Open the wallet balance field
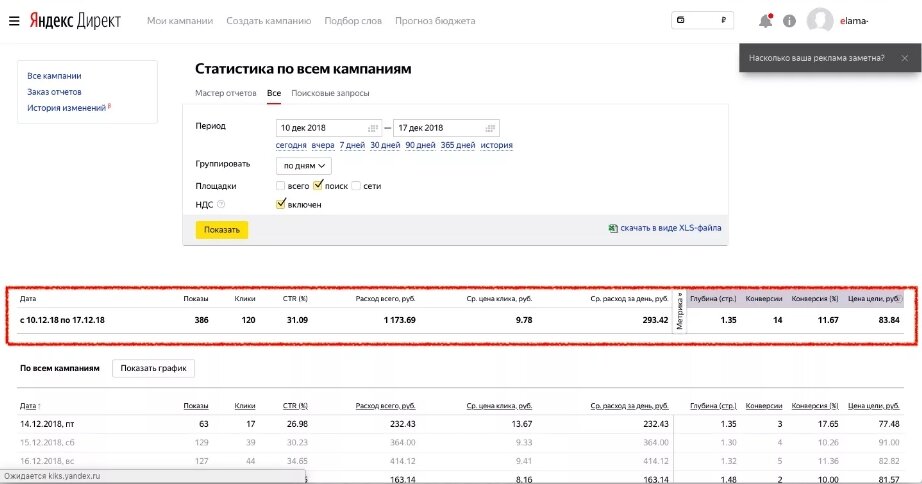Screen dimensions: 922x484 [x=702, y=21]
